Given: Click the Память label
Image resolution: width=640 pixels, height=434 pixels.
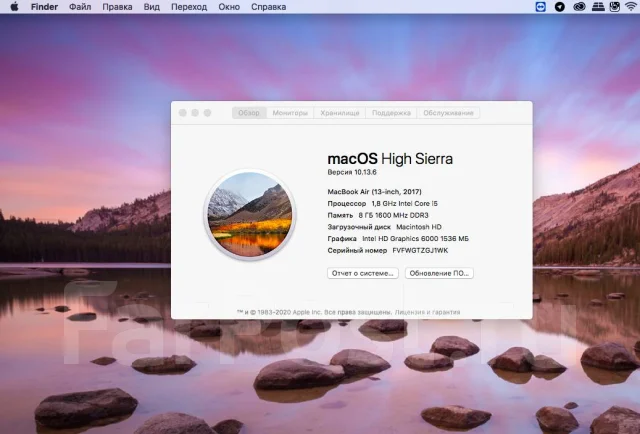Looking at the screenshot, I should (x=340, y=215).
